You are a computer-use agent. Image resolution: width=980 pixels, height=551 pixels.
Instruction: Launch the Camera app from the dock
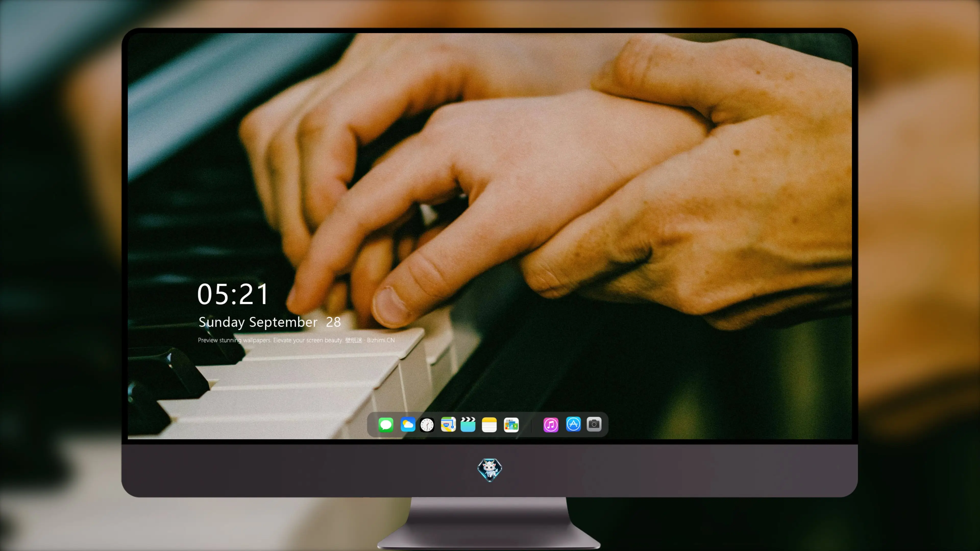(594, 424)
